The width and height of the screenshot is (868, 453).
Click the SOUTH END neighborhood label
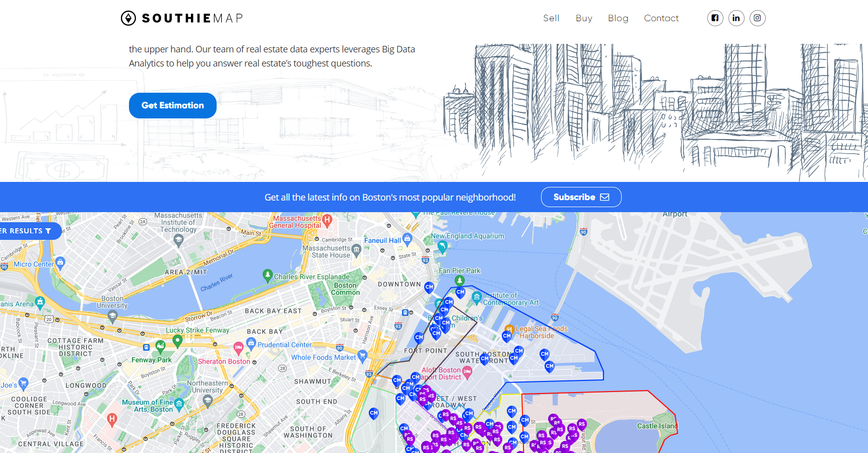pos(316,402)
